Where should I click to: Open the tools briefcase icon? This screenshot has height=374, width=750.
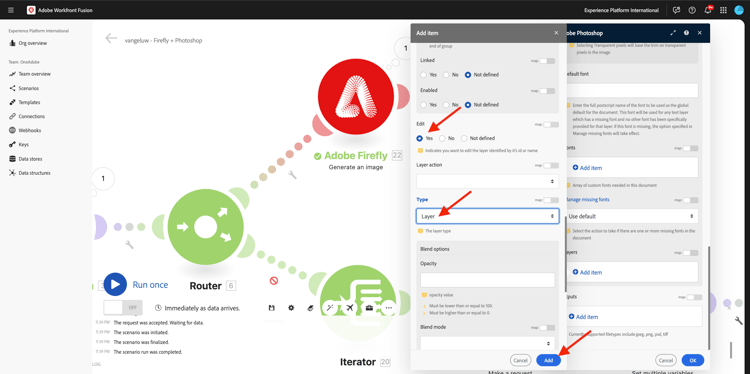[369, 308]
